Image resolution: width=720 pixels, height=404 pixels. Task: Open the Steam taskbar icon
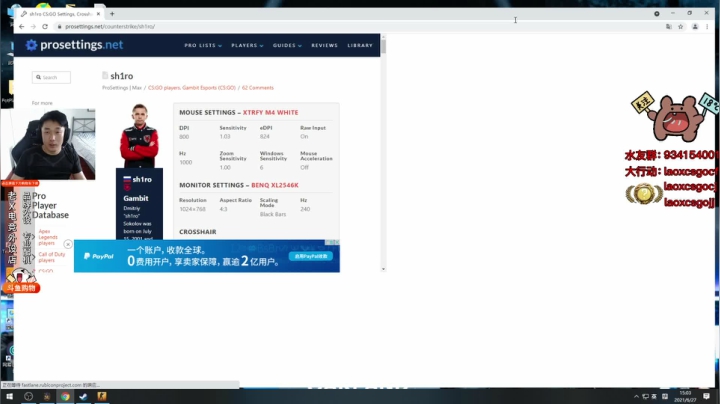[x=83, y=396]
